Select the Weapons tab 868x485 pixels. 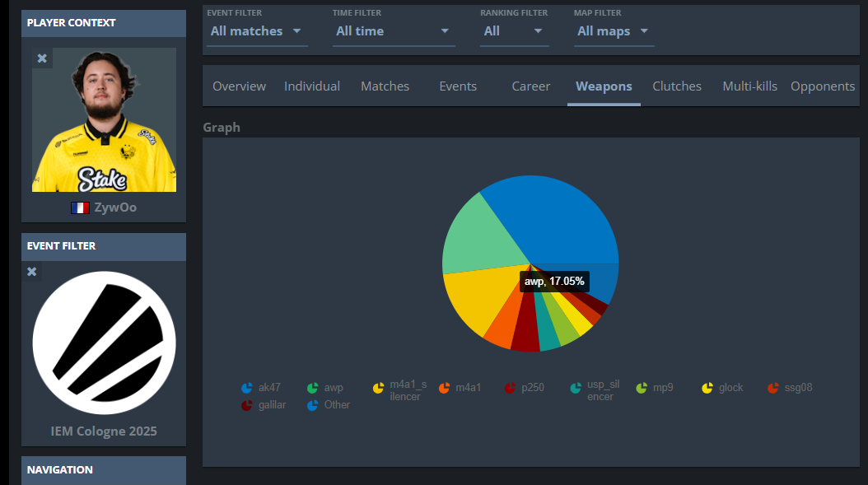pos(604,86)
